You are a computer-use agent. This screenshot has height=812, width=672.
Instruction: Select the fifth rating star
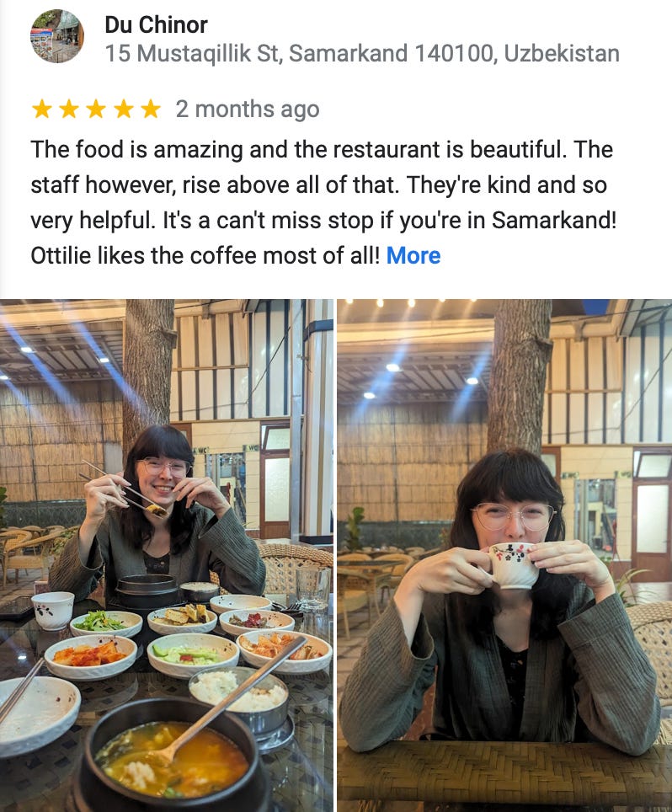click(x=151, y=110)
